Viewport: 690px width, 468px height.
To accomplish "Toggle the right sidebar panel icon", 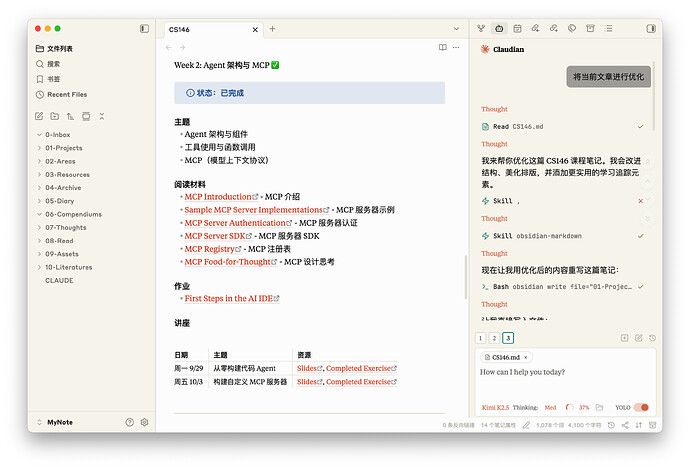I will pyautogui.click(x=651, y=29).
